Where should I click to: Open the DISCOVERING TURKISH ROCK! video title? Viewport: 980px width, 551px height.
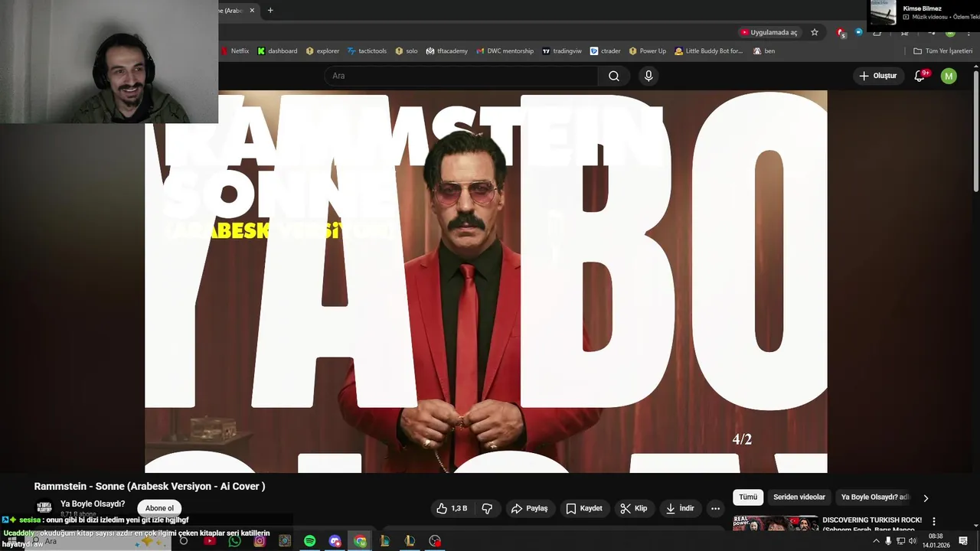[872, 520]
